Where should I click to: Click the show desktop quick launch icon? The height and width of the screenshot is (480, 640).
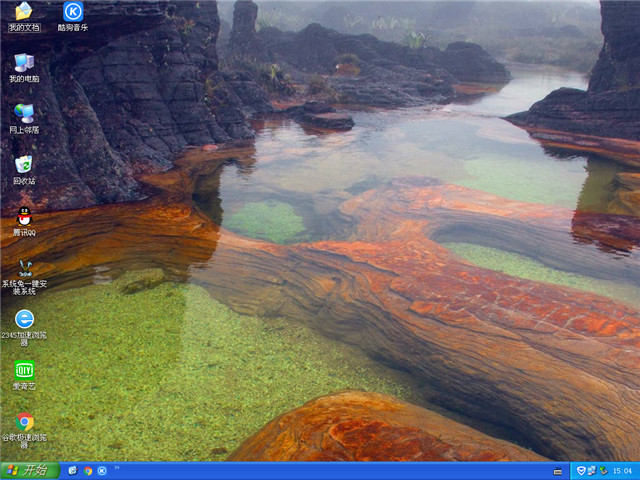point(73,470)
